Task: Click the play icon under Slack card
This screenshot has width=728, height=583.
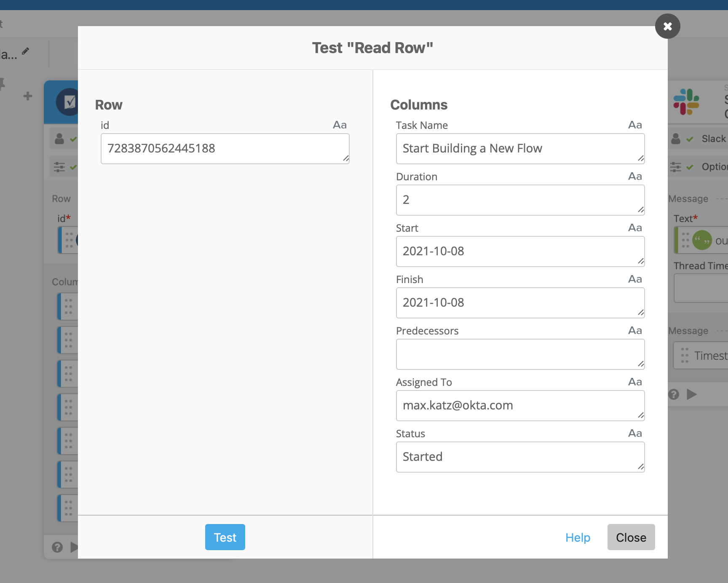Action: tap(691, 394)
